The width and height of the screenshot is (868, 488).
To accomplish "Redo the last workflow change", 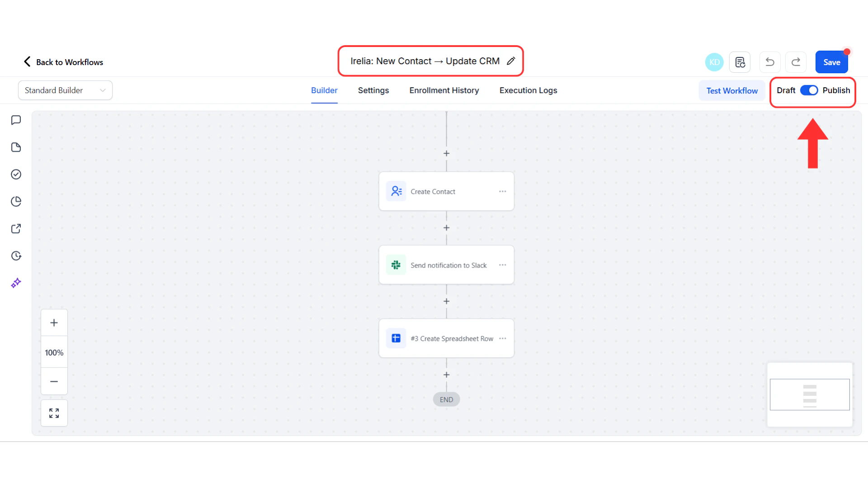I will (796, 62).
